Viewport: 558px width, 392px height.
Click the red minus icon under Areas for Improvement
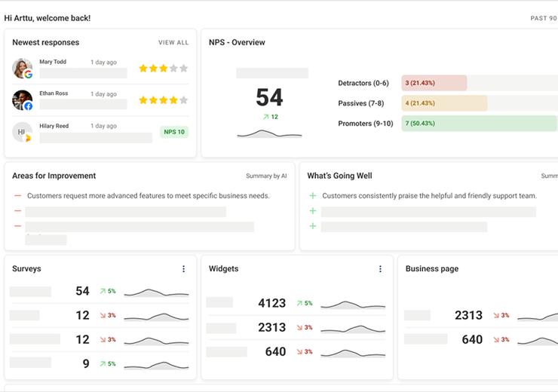coord(17,196)
